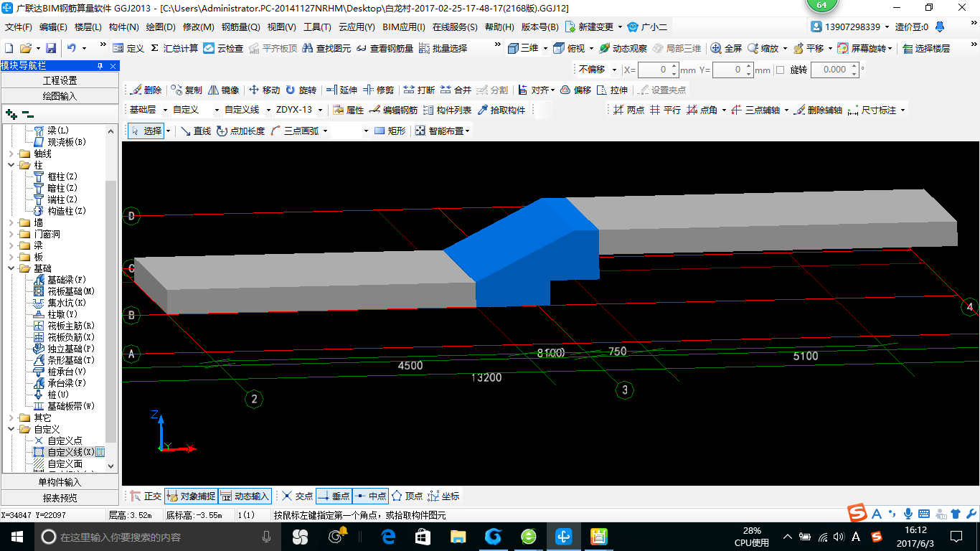980x551 pixels.
Task: Click the 工程设置 panel button
Action: (x=60, y=81)
